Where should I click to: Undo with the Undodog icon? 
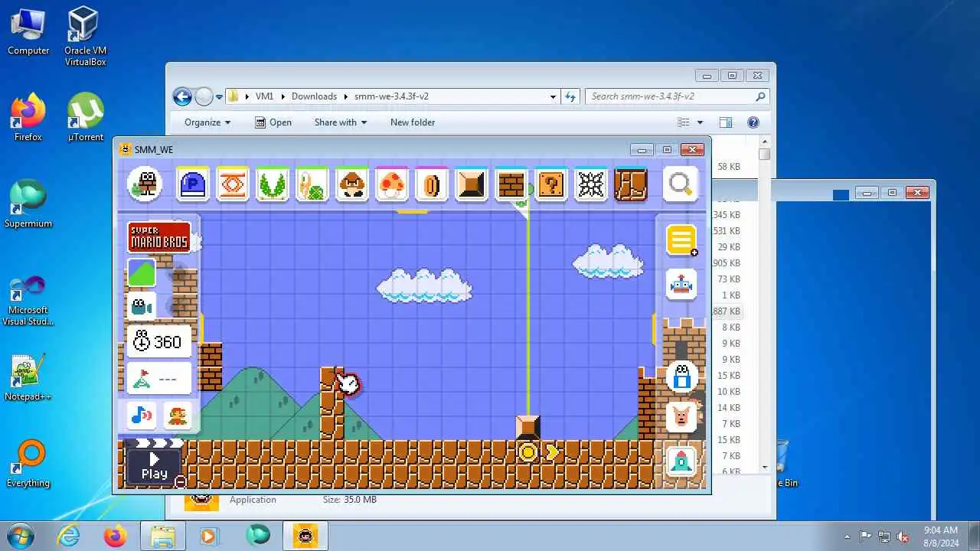[681, 417]
